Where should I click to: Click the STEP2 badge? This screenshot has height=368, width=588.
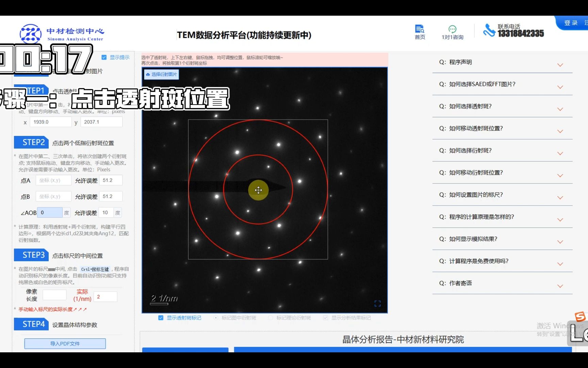point(31,142)
